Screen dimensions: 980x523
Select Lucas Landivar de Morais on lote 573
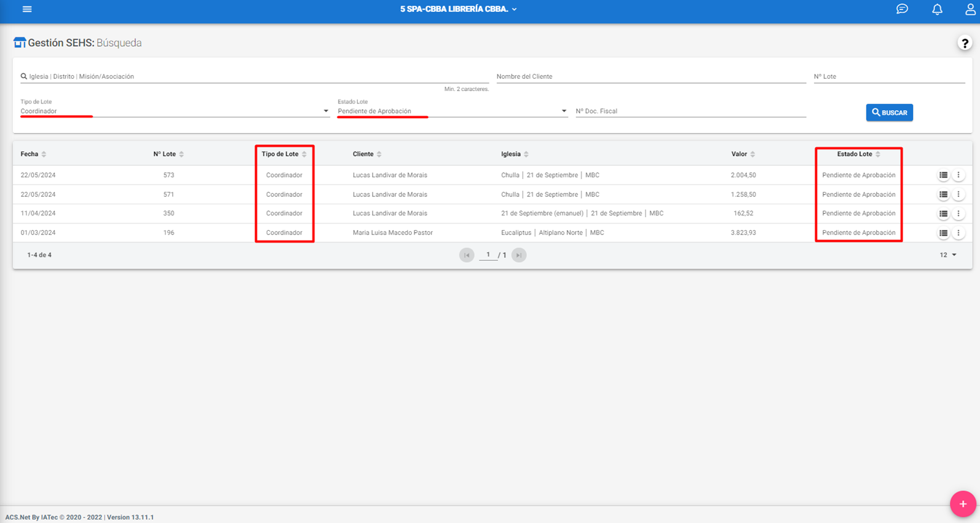point(390,175)
